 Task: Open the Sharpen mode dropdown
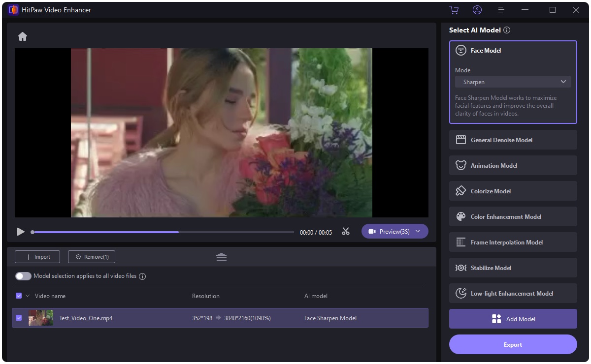tap(513, 82)
